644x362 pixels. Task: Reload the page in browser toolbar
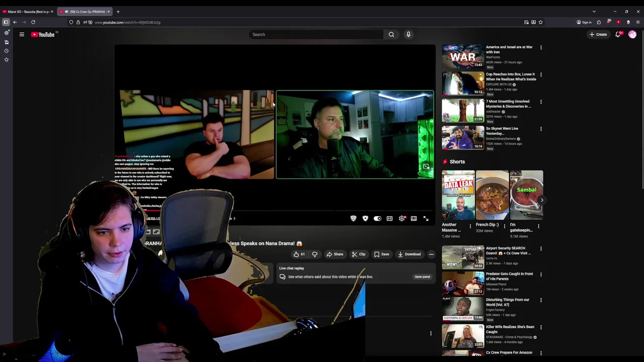(x=33, y=22)
